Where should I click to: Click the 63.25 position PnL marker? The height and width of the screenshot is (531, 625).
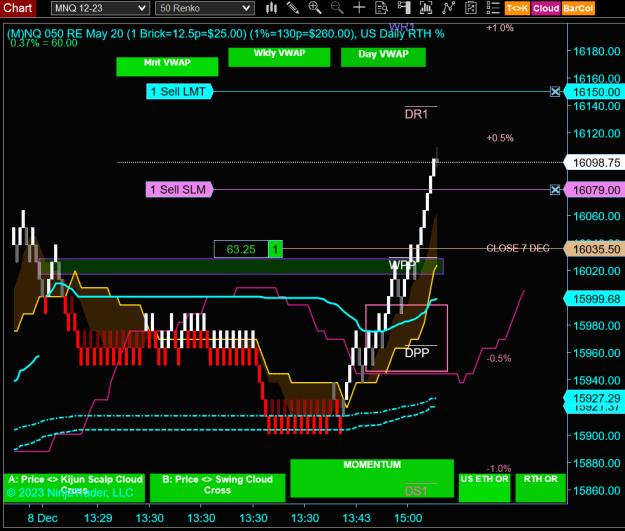point(241,249)
